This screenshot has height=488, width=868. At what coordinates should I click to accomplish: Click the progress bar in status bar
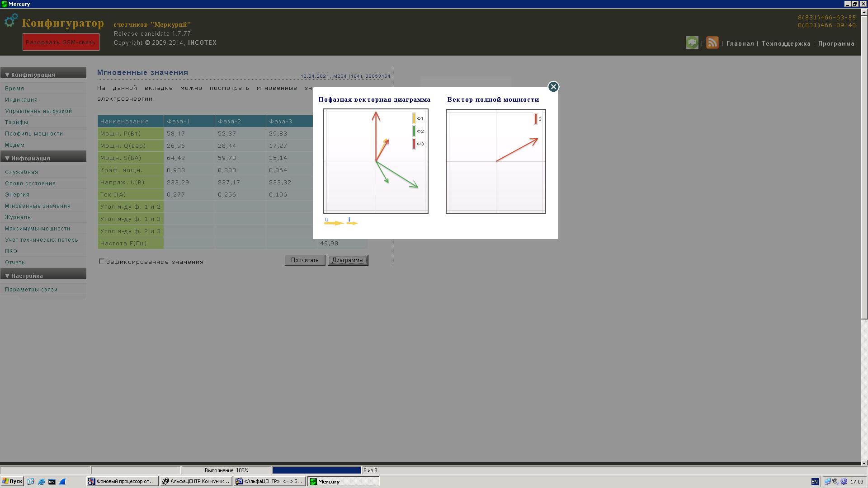(x=316, y=470)
